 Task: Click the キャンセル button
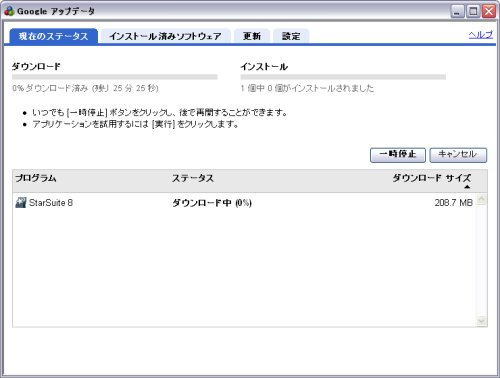[x=458, y=155]
